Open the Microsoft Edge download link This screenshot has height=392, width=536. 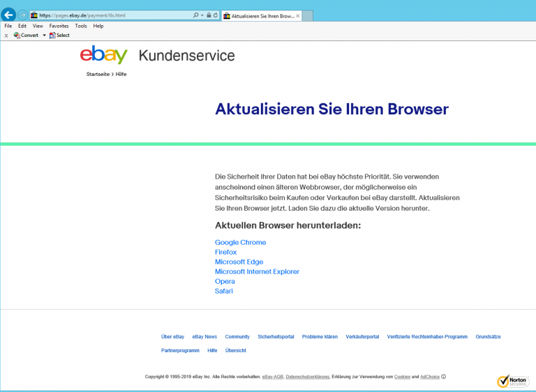tap(239, 262)
